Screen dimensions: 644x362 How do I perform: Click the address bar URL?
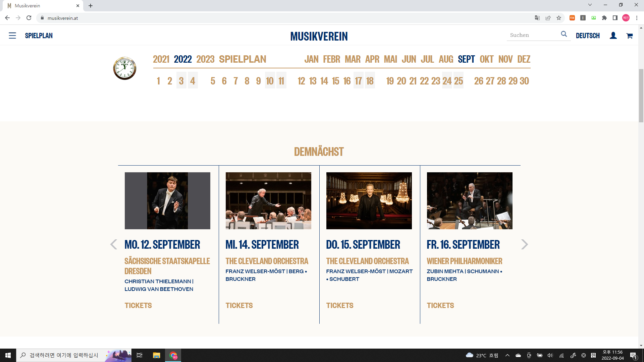[x=63, y=18]
